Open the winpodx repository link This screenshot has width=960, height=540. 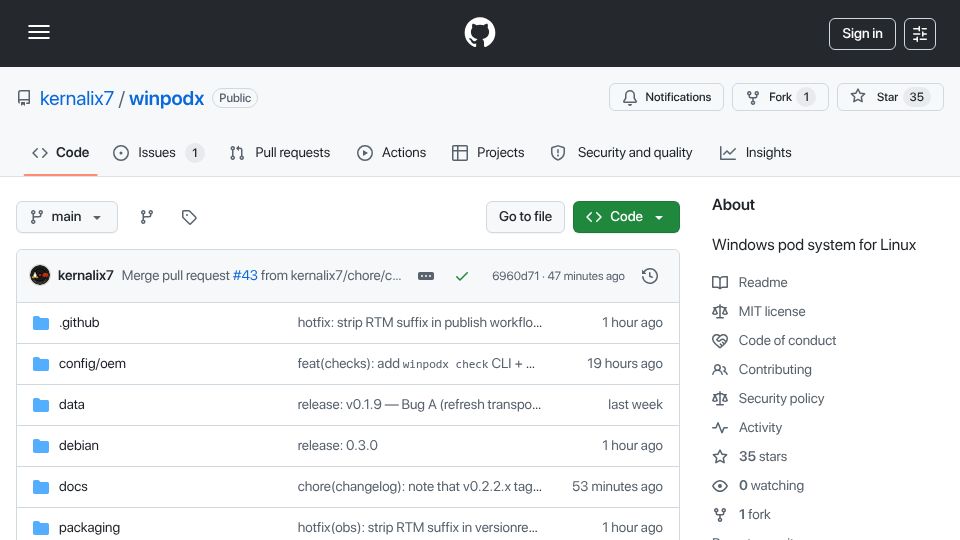click(166, 98)
